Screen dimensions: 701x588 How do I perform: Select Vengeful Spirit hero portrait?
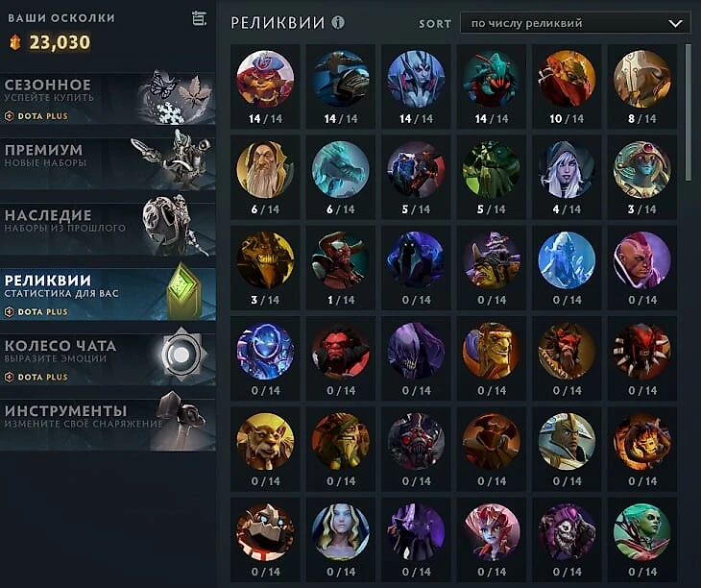tap(416, 79)
